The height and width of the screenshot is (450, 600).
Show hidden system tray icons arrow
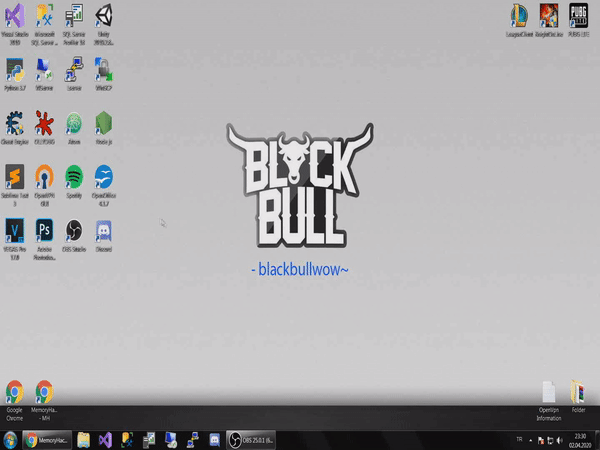[530, 440]
